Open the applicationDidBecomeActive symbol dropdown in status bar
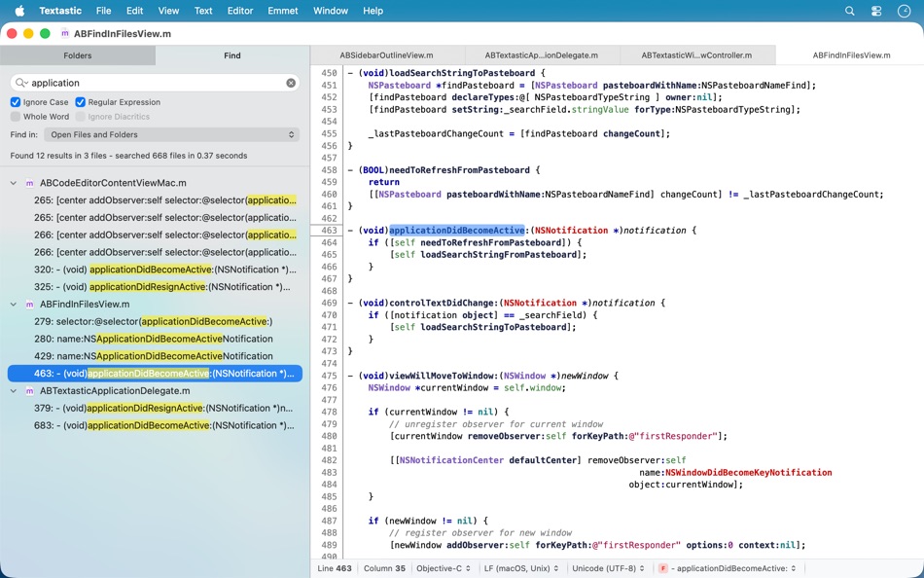This screenshot has height=578, width=924. click(x=734, y=567)
